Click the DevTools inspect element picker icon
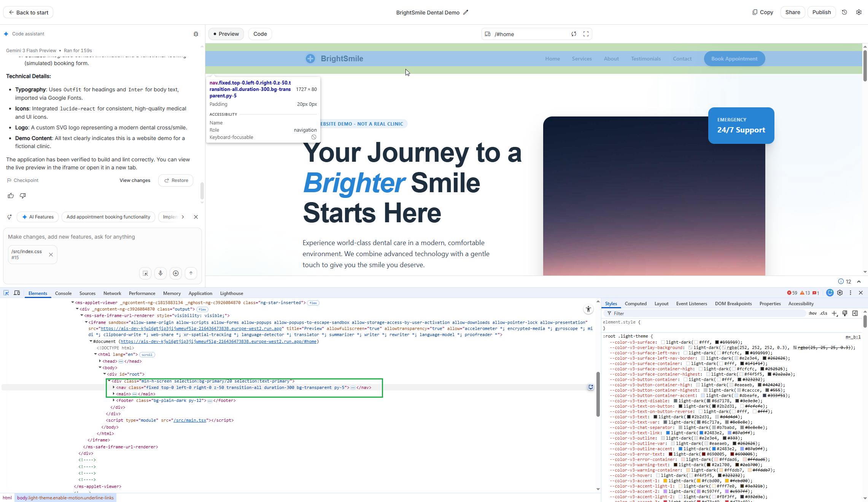Image resolution: width=868 pixels, height=502 pixels. pyautogui.click(x=6, y=293)
